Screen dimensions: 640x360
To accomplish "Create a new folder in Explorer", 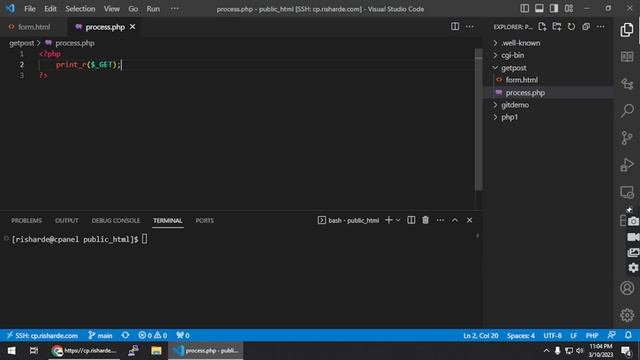I will pyautogui.click(x=557, y=27).
